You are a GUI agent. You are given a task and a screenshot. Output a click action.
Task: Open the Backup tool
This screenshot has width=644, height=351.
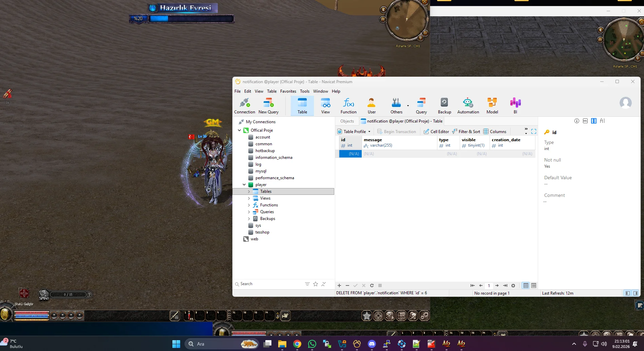coord(444,106)
